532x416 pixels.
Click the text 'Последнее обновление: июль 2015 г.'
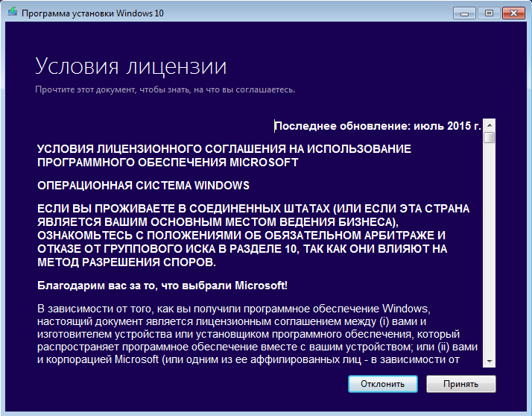click(378, 126)
